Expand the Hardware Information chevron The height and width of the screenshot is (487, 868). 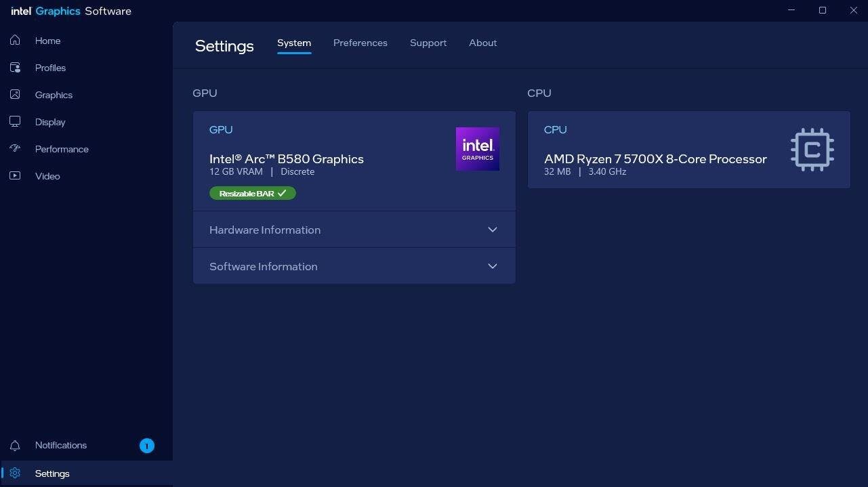click(493, 230)
